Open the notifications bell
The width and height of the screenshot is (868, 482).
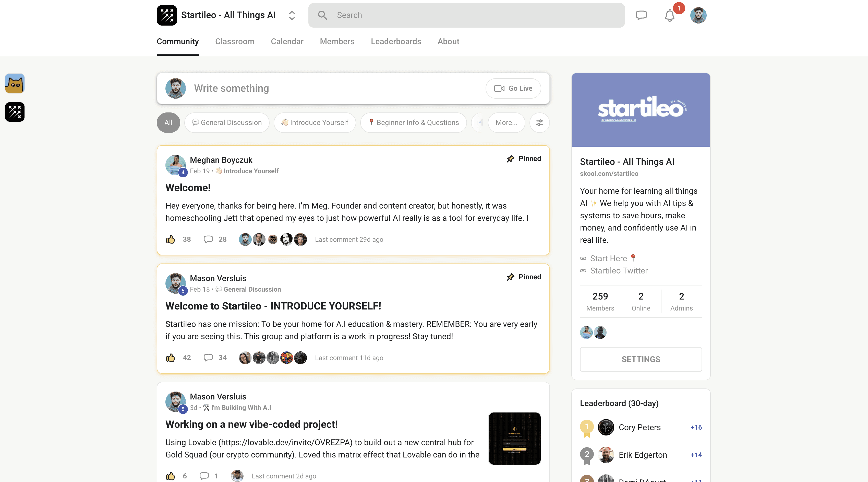[669, 16]
